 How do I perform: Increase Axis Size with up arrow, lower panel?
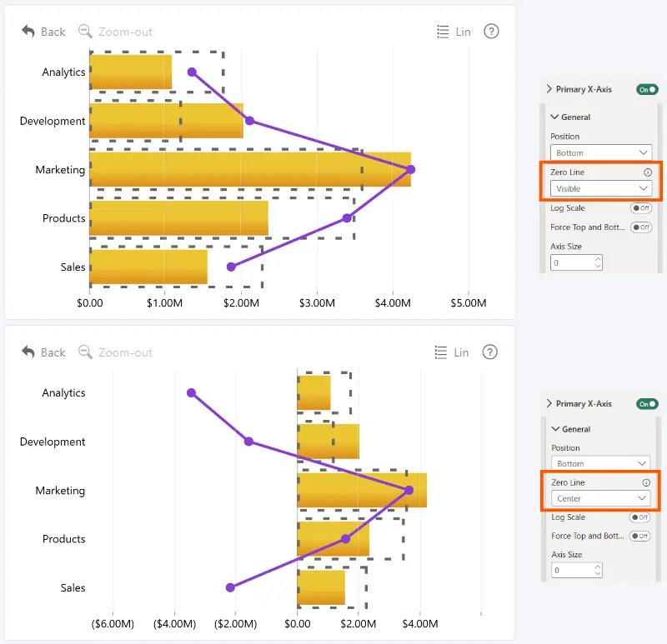[598, 567]
